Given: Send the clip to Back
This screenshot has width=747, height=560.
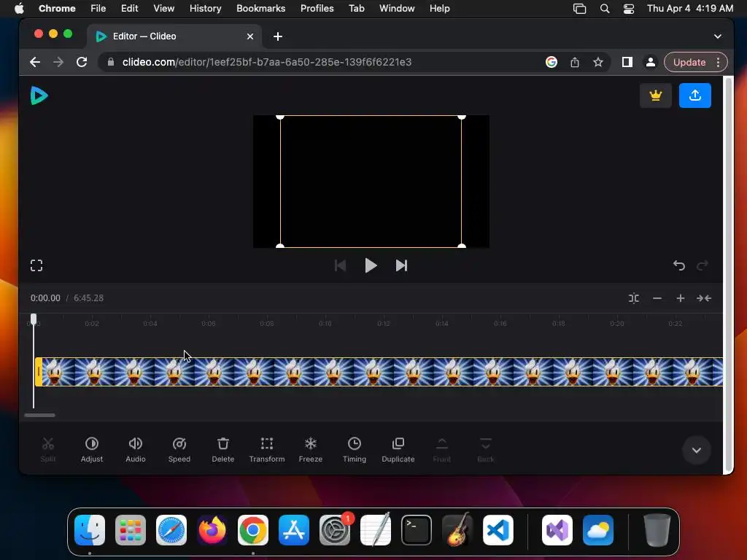Looking at the screenshot, I should [485, 450].
